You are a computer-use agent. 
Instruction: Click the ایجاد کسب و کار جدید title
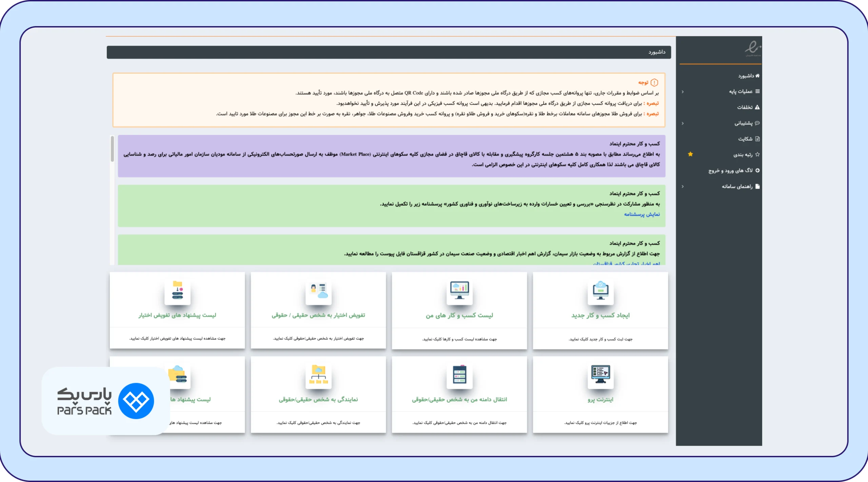[x=600, y=315]
